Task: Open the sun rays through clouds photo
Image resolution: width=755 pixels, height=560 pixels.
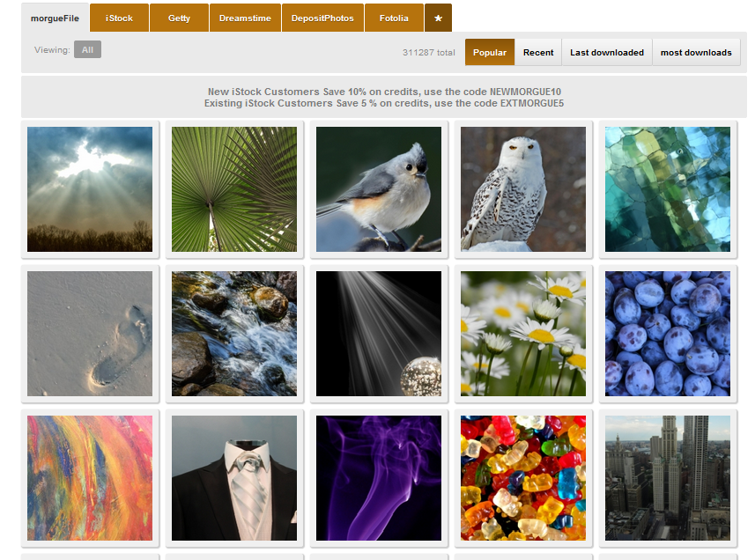Action: click(90, 189)
